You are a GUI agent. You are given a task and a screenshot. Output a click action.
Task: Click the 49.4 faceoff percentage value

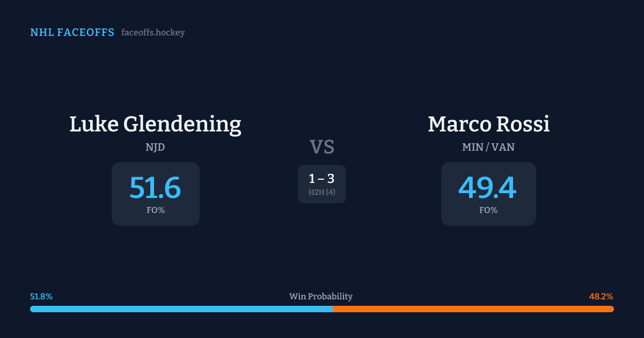point(487,188)
